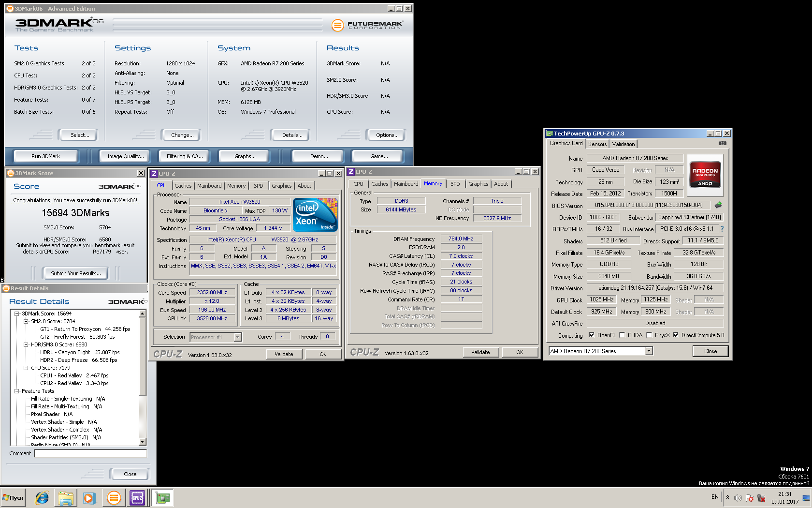Click Close button in GPU-Z
812x508 pixels.
(x=710, y=351)
